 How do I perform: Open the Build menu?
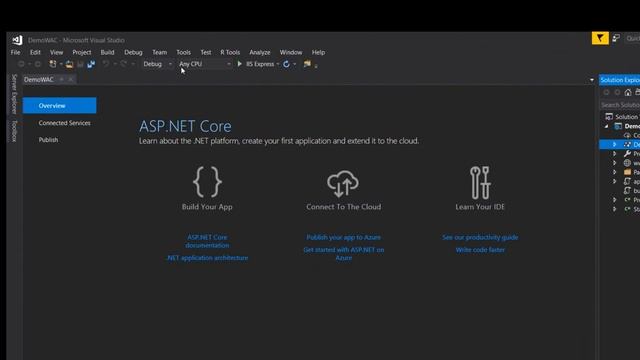(107, 52)
